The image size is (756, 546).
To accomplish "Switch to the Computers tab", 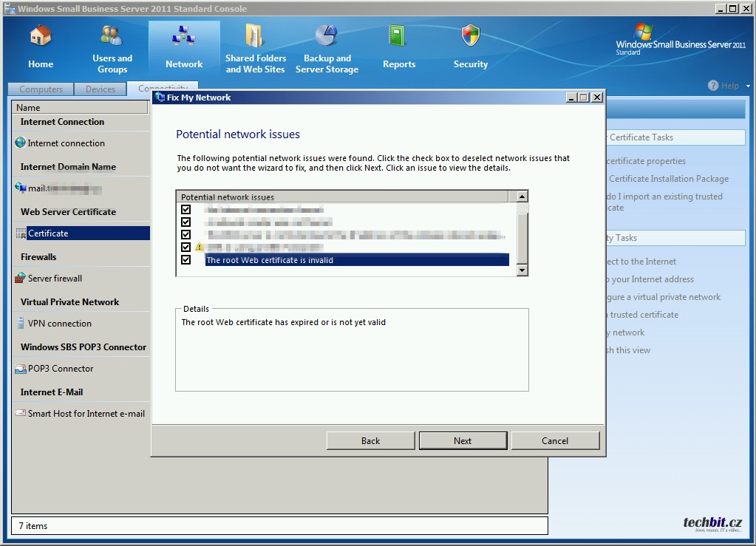I will tap(41, 89).
